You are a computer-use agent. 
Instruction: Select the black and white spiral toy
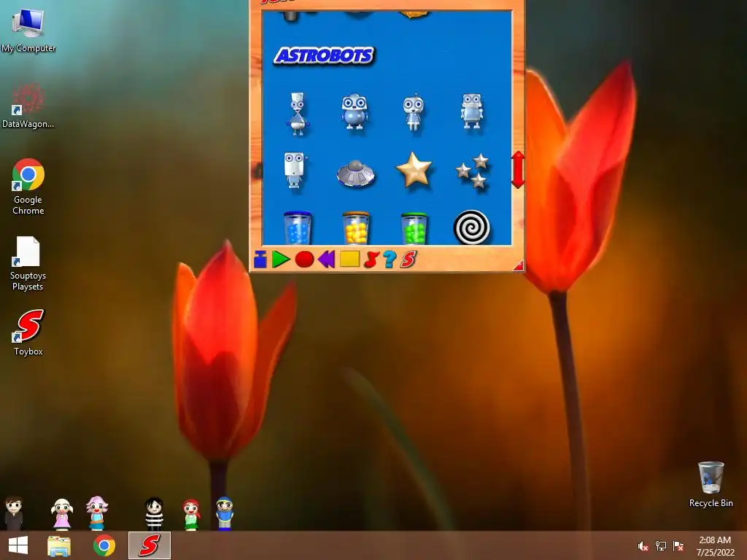pyautogui.click(x=472, y=227)
